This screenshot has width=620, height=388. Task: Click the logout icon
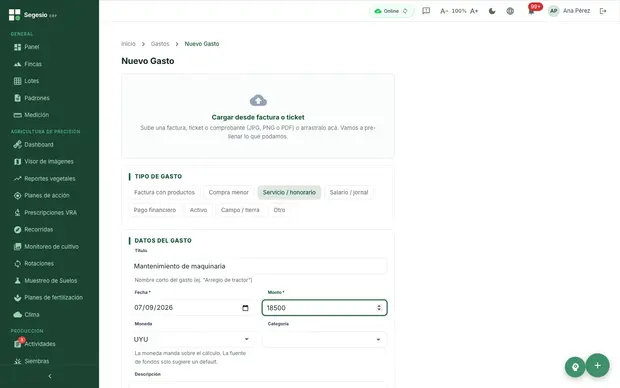[x=603, y=11]
